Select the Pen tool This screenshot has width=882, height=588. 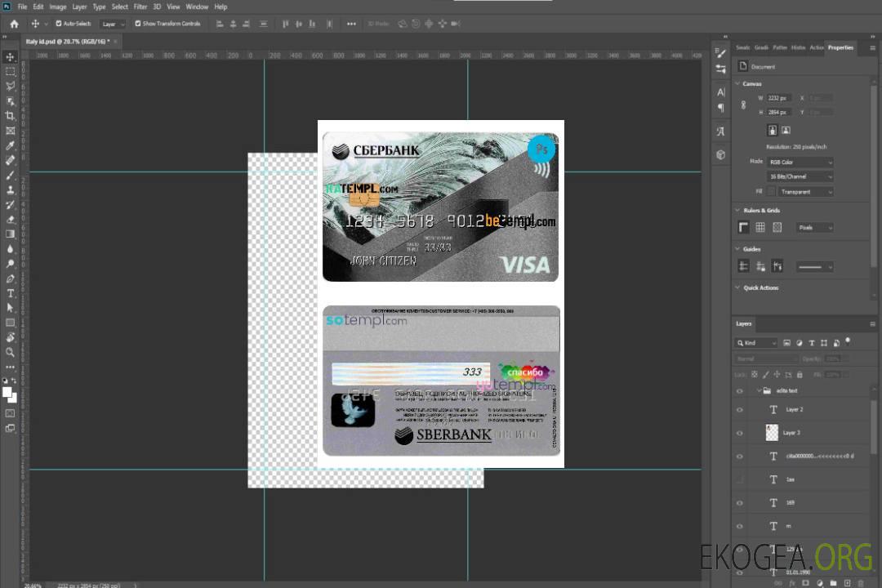pyautogui.click(x=10, y=278)
